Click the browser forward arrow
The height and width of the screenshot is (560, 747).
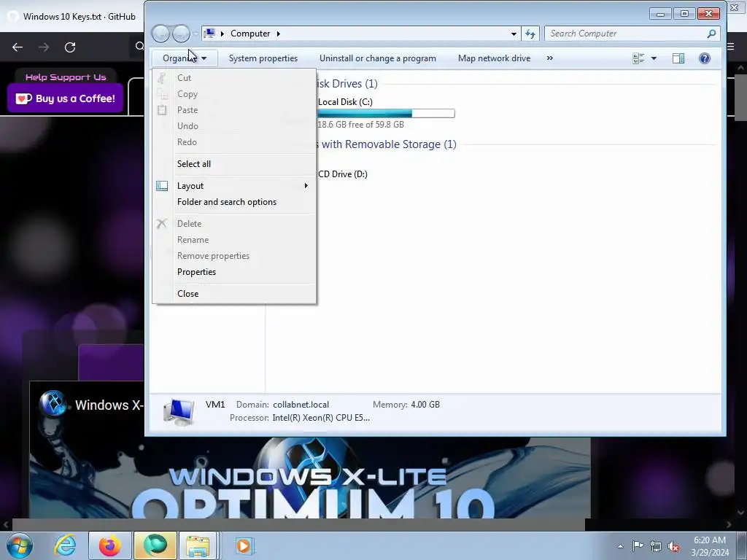[44, 47]
